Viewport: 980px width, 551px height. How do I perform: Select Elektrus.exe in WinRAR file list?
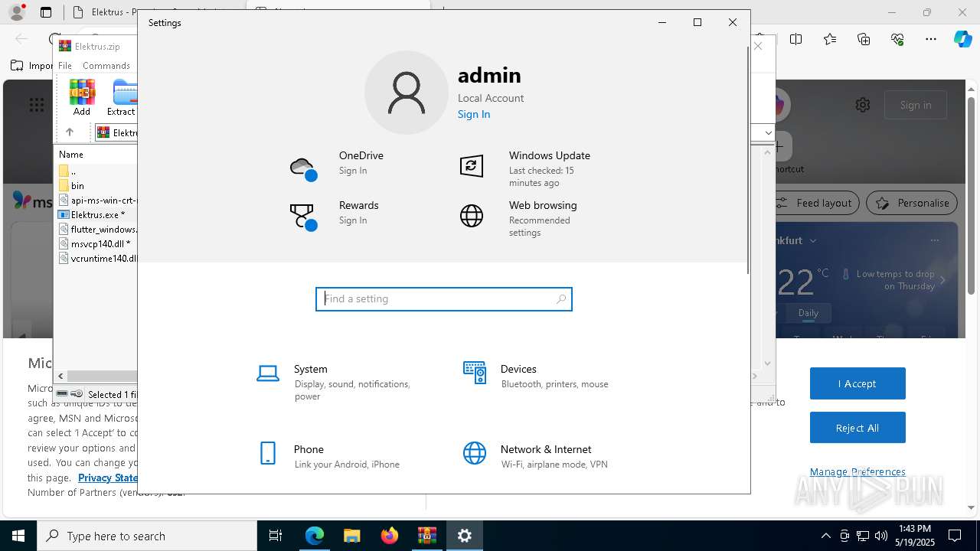92,215
